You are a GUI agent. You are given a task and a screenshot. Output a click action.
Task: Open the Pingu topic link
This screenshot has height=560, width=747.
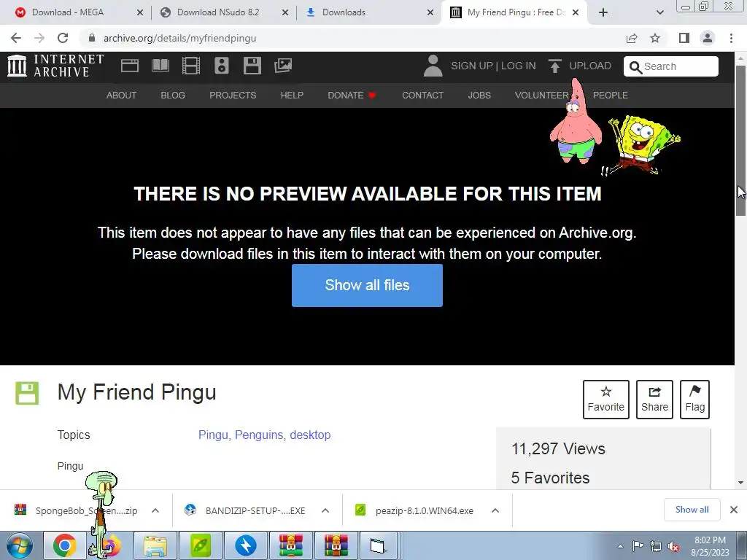click(213, 435)
